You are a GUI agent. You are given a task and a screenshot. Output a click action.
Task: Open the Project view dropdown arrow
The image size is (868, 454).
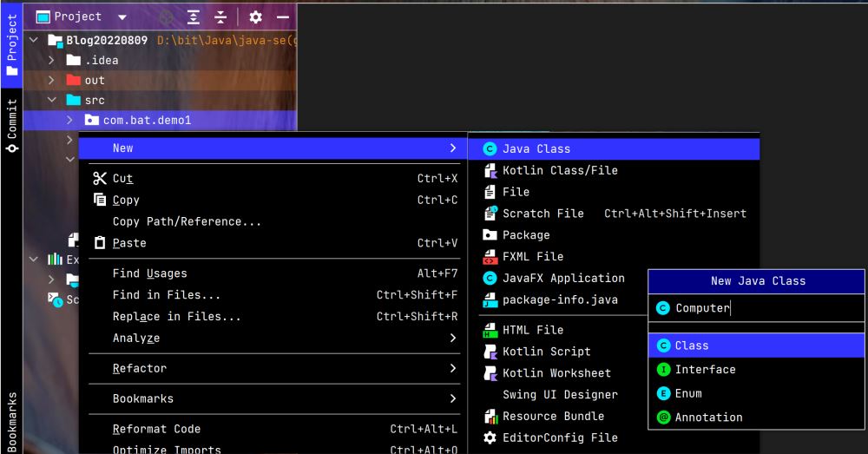click(122, 17)
